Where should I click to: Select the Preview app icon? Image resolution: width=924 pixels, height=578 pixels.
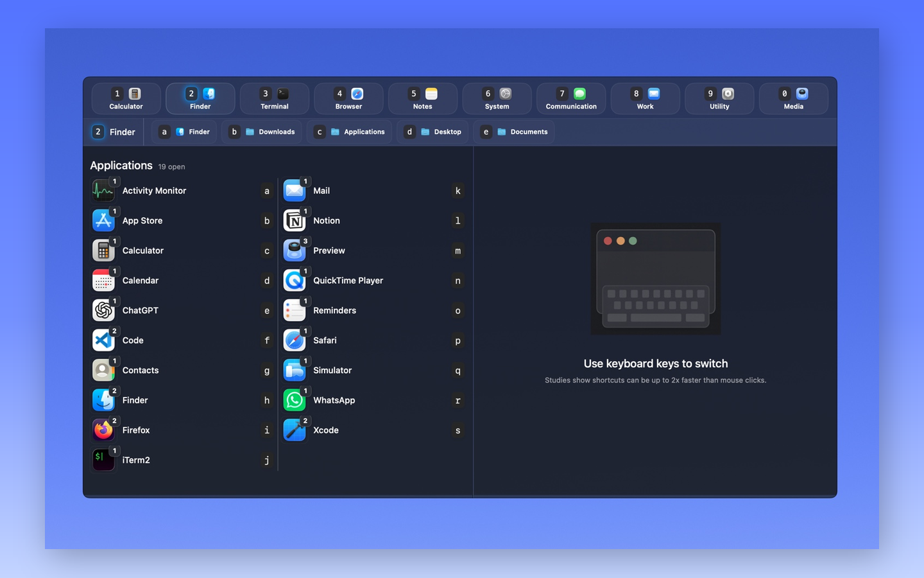[295, 250]
